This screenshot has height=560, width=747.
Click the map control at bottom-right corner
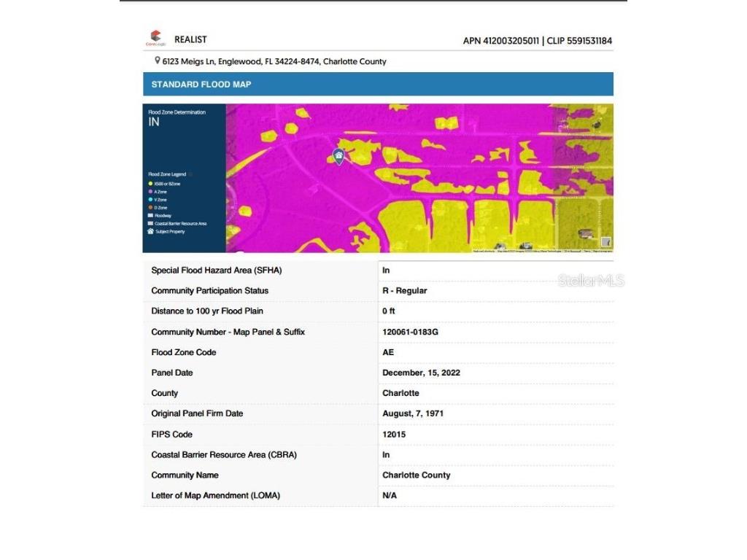pyautogui.click(x=605, y=242)
